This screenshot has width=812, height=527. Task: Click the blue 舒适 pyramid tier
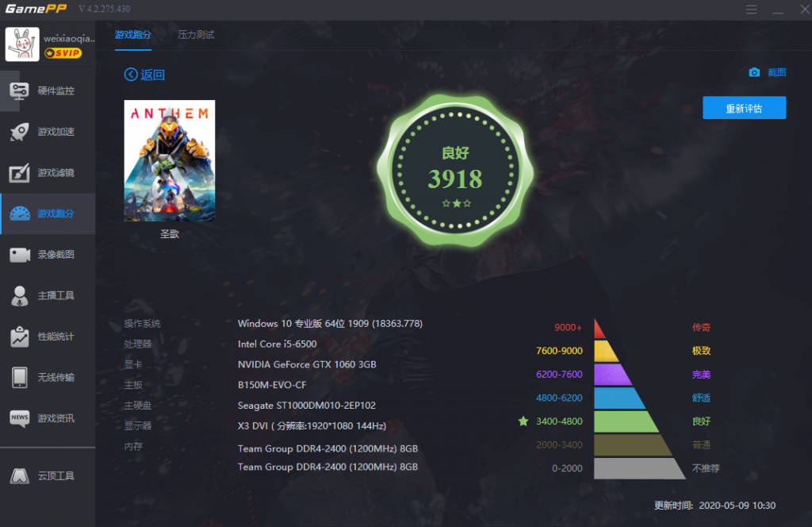619,398
